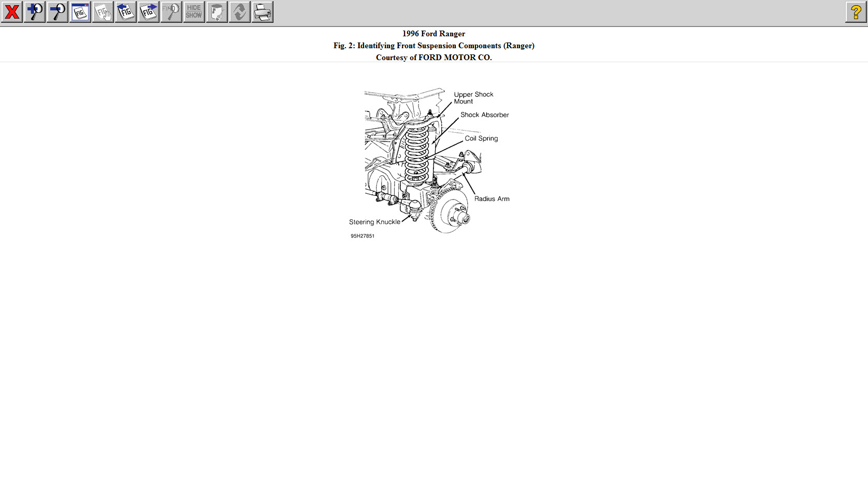Click 'Courtesy of FORD MOTOR CO.' text
The width and height of the screenshot is (868, 483).
click(434, 58)
